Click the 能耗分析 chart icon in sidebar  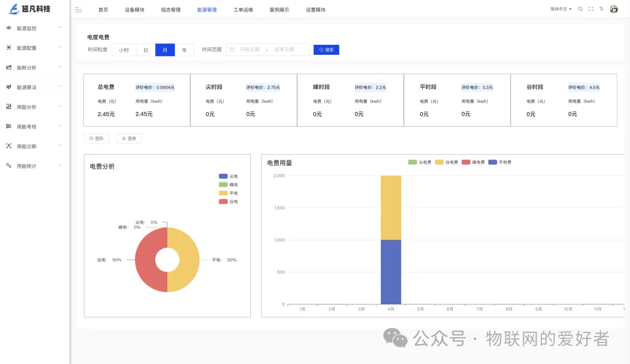pyautogui.click(x=8, y=68)
